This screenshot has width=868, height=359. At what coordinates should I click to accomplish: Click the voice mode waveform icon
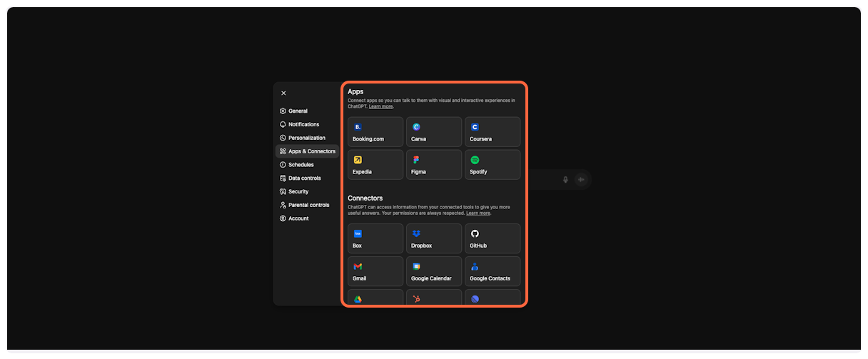pyautogui.click(x=582, y=180)
